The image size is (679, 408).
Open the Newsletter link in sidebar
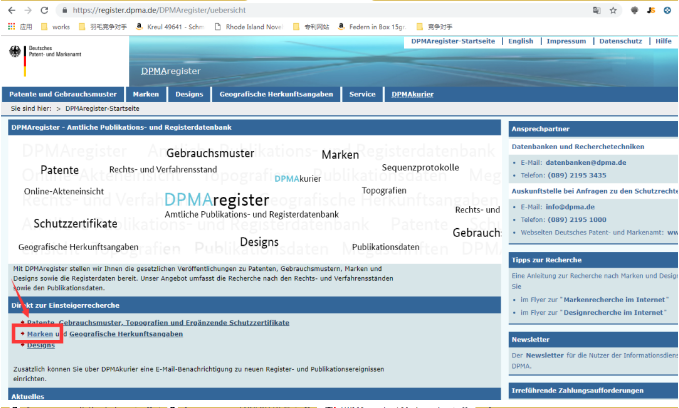544,356
